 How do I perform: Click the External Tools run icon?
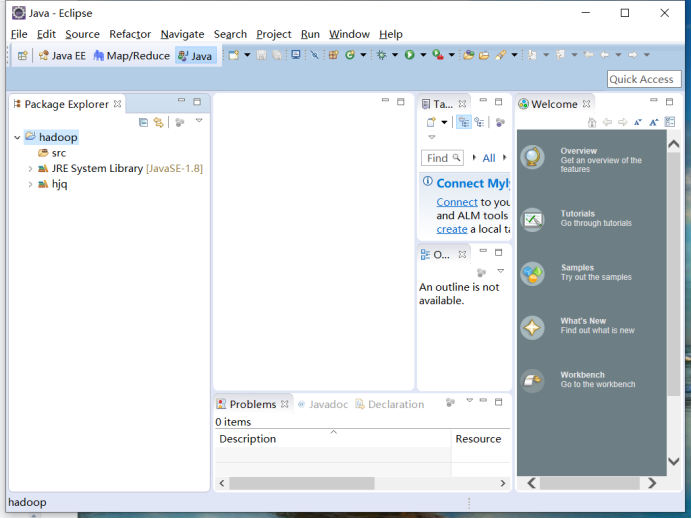[x=438, y=55]
